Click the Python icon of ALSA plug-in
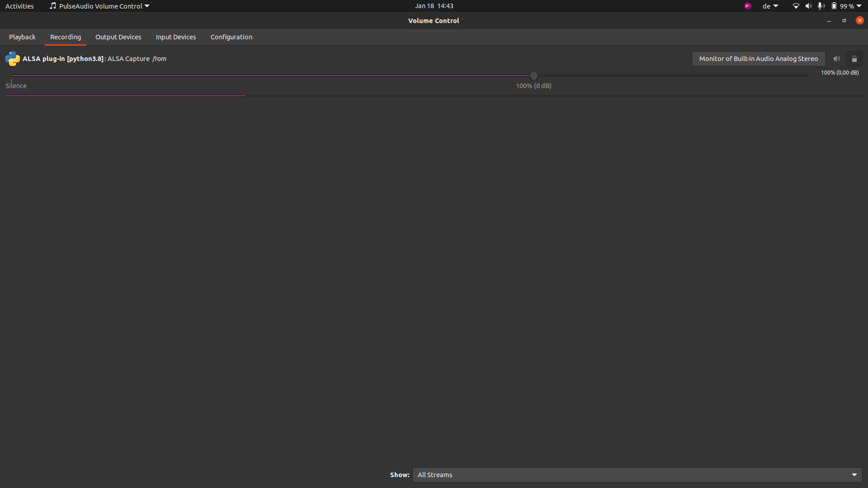Viewport: 868px width, 488px height. coord(13,59)
